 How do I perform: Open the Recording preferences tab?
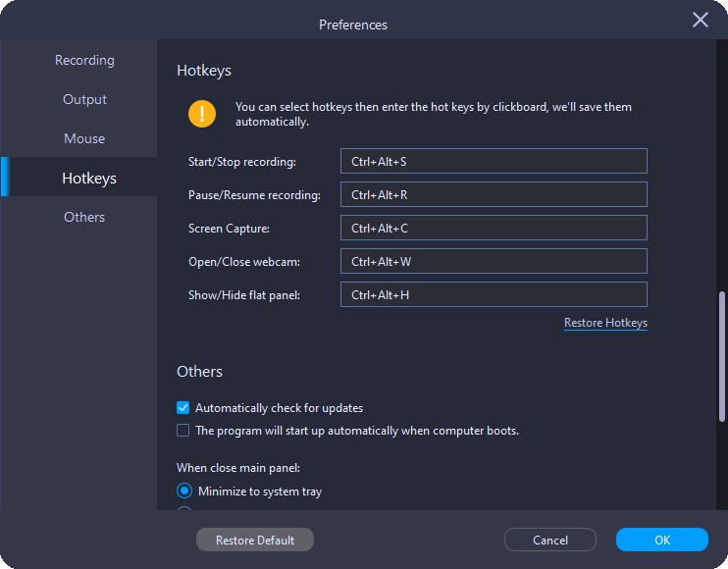[x=84, y=61]
